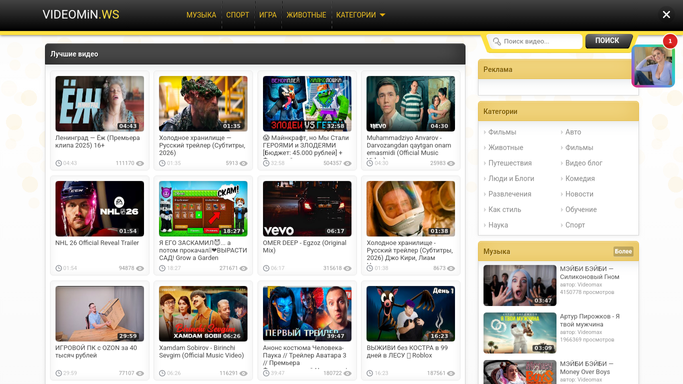Click the clock duration icon under NHL 26 video

tap(58, 268)
